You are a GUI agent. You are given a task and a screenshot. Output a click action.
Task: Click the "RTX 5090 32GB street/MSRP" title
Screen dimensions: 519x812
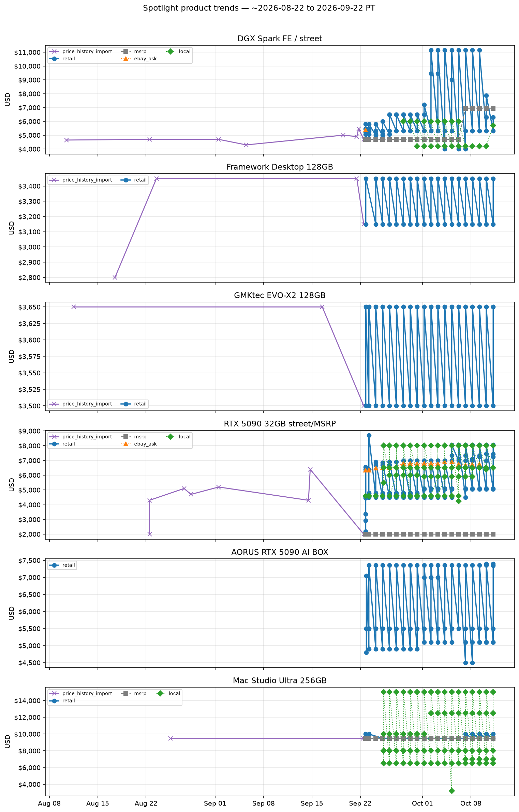point(280,424)
